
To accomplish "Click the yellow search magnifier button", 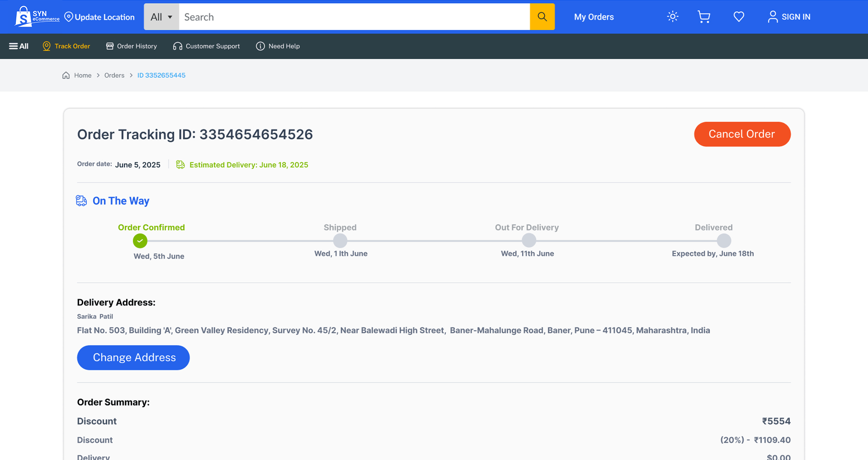I will [x=542, y=17].
